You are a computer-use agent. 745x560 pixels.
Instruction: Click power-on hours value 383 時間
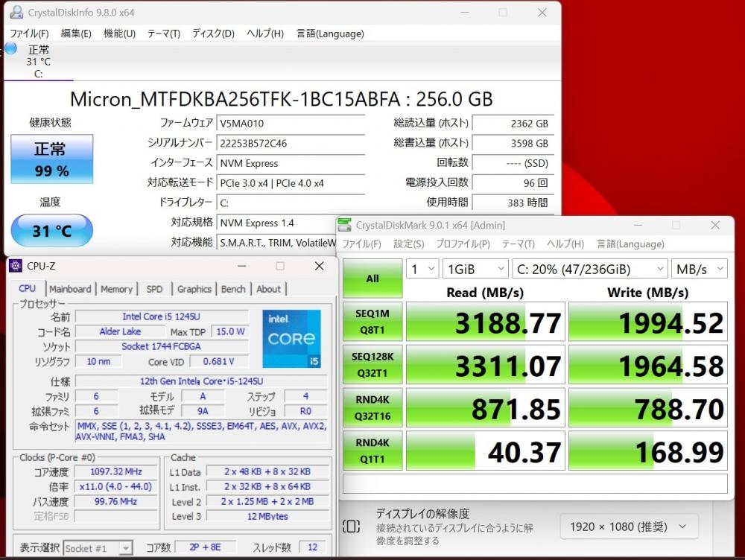[x=513, y=203]
